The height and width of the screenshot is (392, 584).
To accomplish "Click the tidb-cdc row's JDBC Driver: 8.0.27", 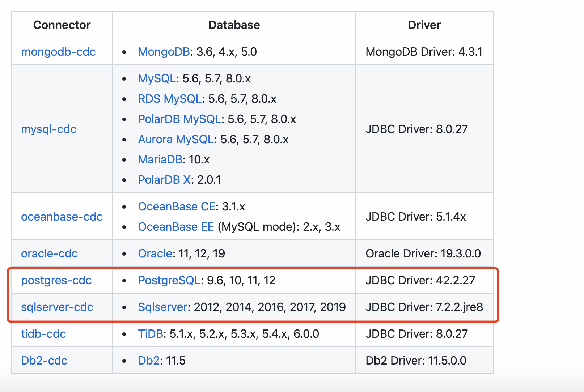I will [417, 334].
